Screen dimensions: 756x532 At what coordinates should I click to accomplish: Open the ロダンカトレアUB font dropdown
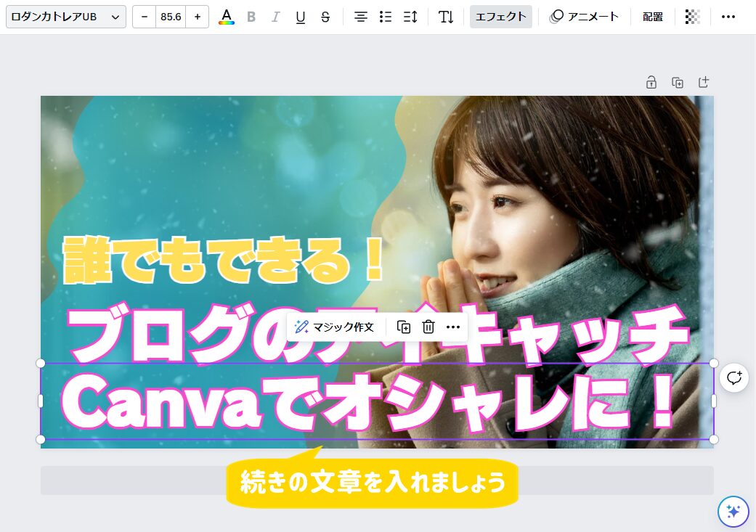(66, 17)
